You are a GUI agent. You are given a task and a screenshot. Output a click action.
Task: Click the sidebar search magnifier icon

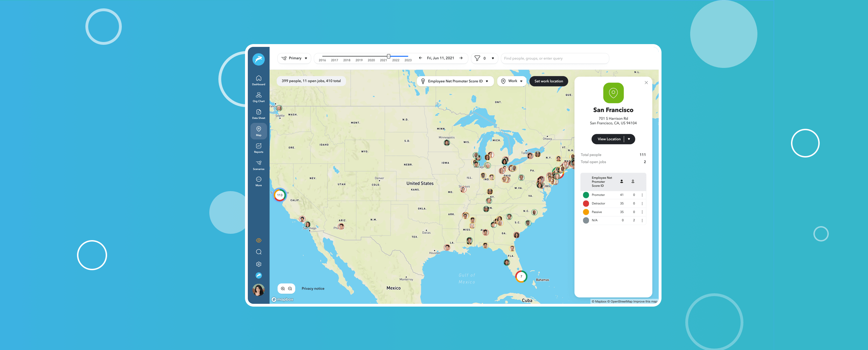pos(259,252)
